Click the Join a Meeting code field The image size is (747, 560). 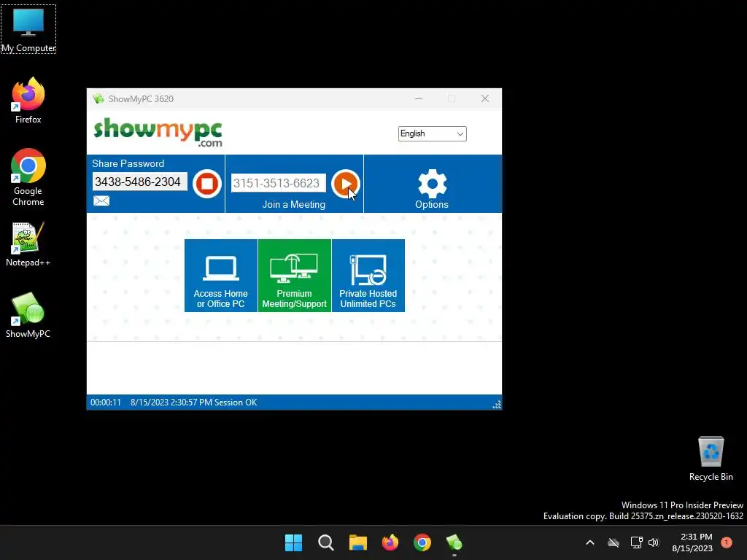tap(278, 183)
